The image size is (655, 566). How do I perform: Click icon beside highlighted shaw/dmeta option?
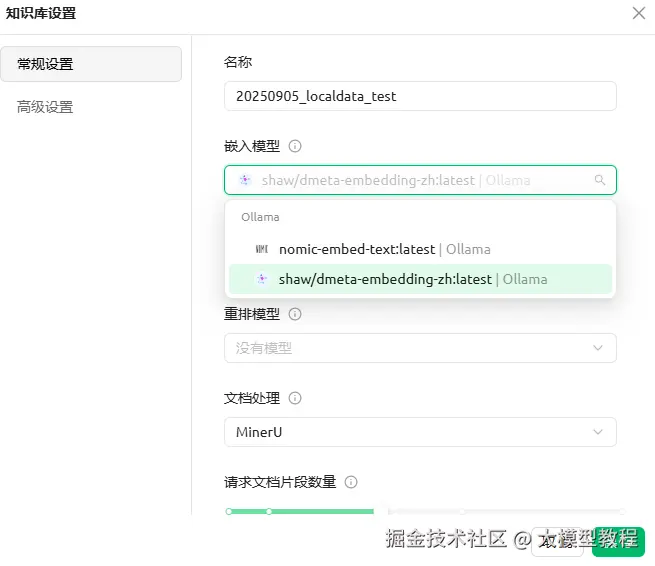[262, 279]
